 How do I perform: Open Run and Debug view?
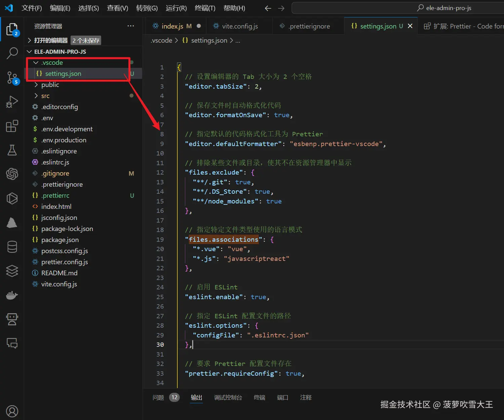12,102
